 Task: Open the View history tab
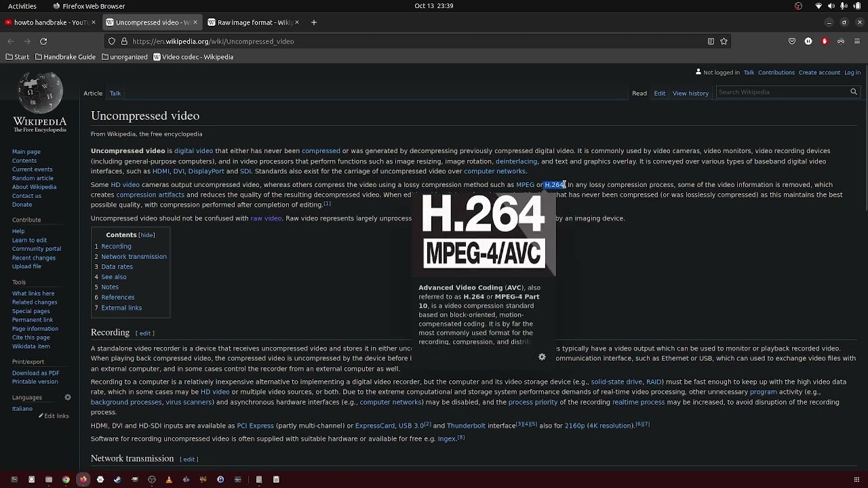[x=690, y=94]
